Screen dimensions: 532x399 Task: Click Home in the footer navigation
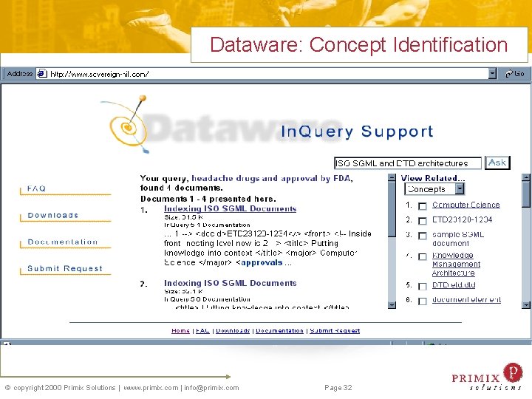pyautogui.click(x=180, y=330)
